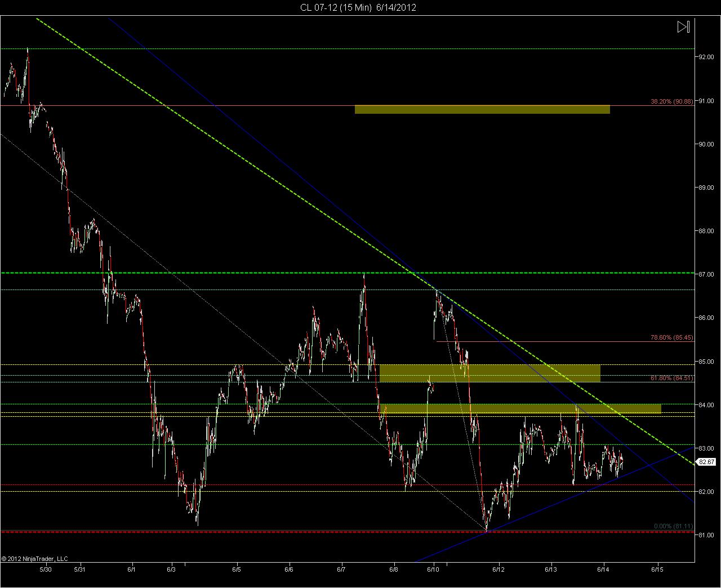Click the 6/14 date label on time axis
The width and height of the screenshot is (721, 588).
tap(604, 569)
